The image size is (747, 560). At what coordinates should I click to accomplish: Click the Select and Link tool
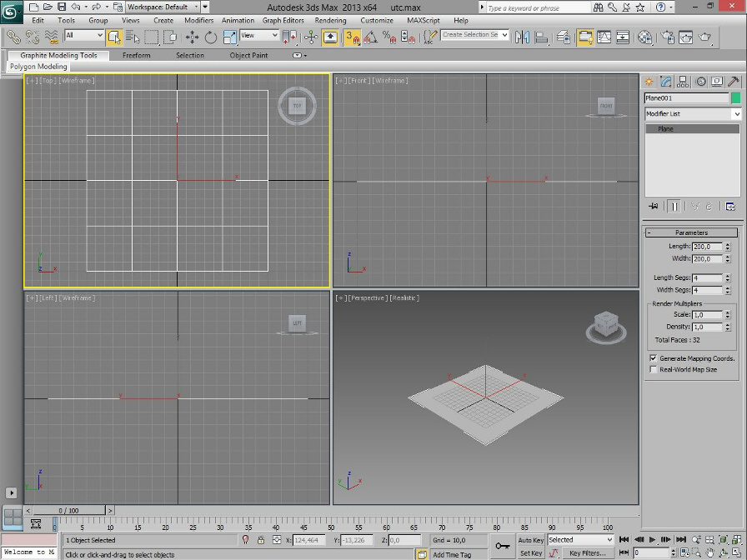[x=13, y=37]
